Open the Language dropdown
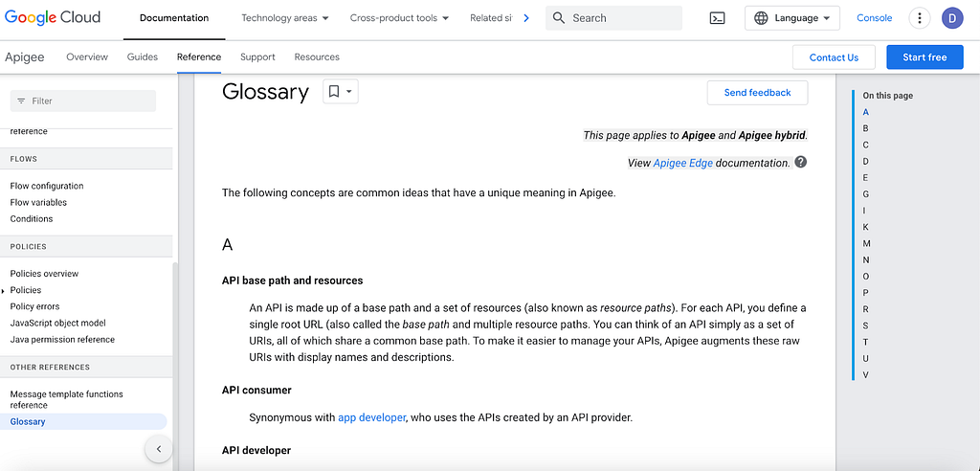Viewport: 980px width, 471px height. tap(791, 18)
